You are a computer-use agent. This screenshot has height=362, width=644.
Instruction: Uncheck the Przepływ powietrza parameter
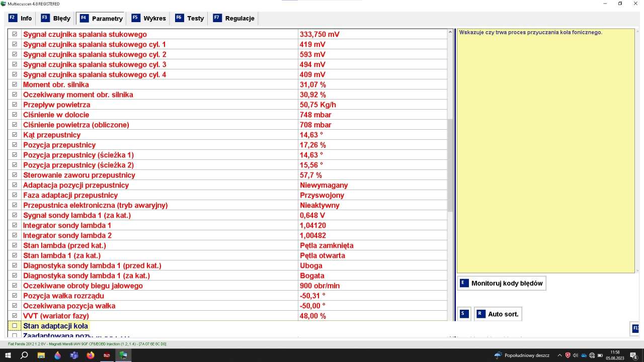pyautogui.click(x=15, y=105)
